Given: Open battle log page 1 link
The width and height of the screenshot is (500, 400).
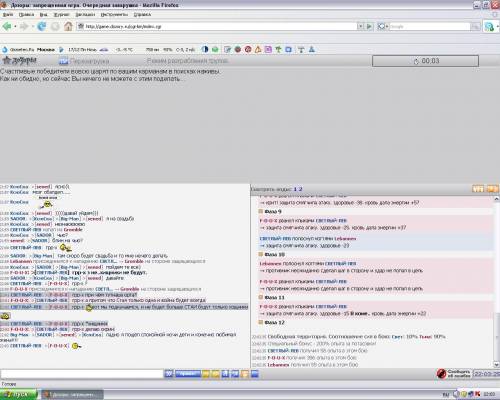Looking at the screenshot, I should coord(295,189).
